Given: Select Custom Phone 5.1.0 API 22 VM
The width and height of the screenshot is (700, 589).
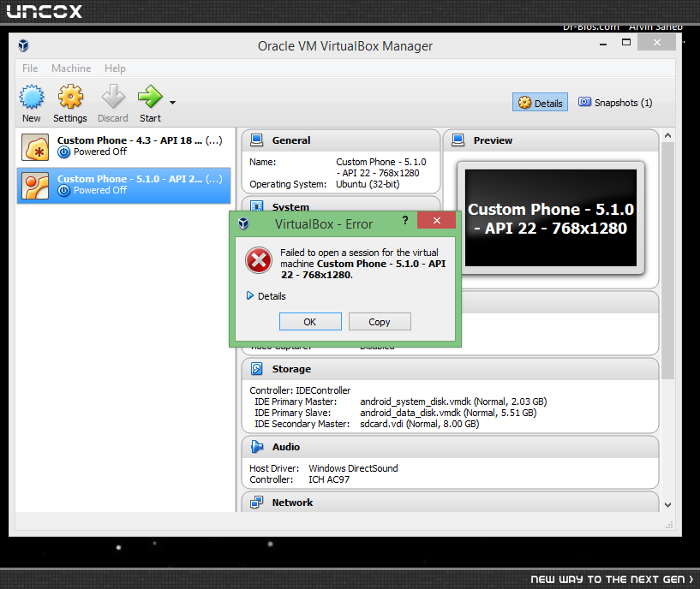Looking at the screenshot, I should click(x=123, y=185).
